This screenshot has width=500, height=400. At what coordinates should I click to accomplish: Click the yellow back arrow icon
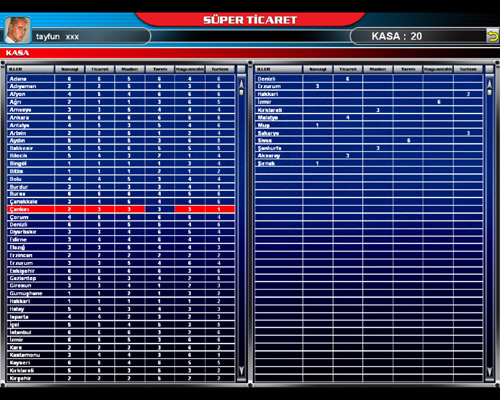(493, 36)
